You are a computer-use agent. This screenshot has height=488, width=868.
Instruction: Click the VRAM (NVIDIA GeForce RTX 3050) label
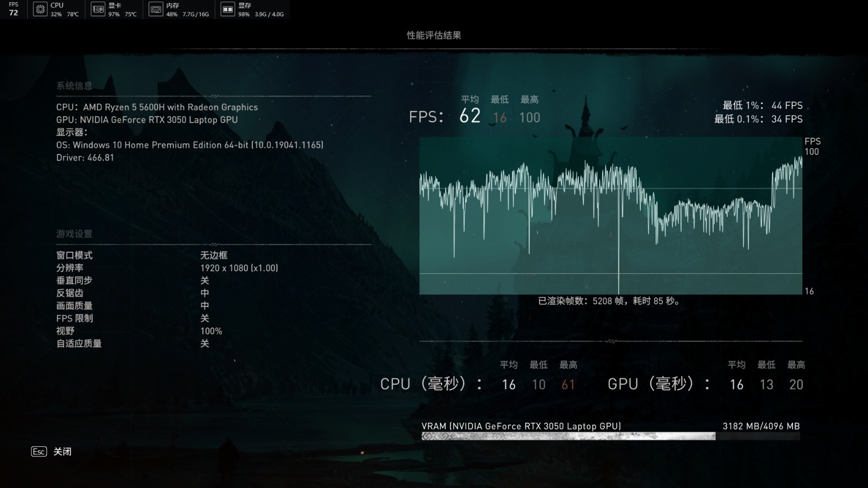(521, 426)
